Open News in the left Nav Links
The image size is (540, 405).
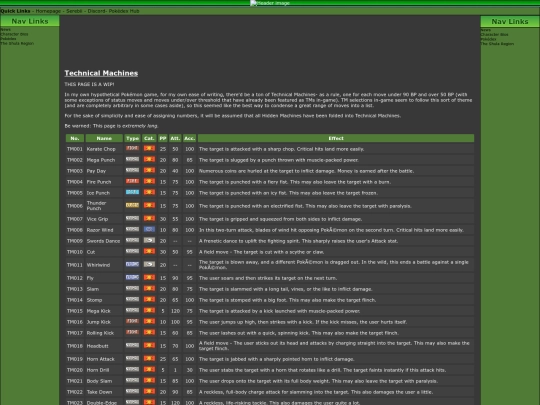click(5, 30)
